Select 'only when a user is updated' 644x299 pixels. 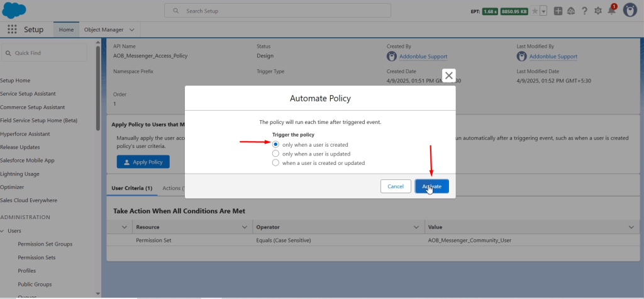point(275,154)
